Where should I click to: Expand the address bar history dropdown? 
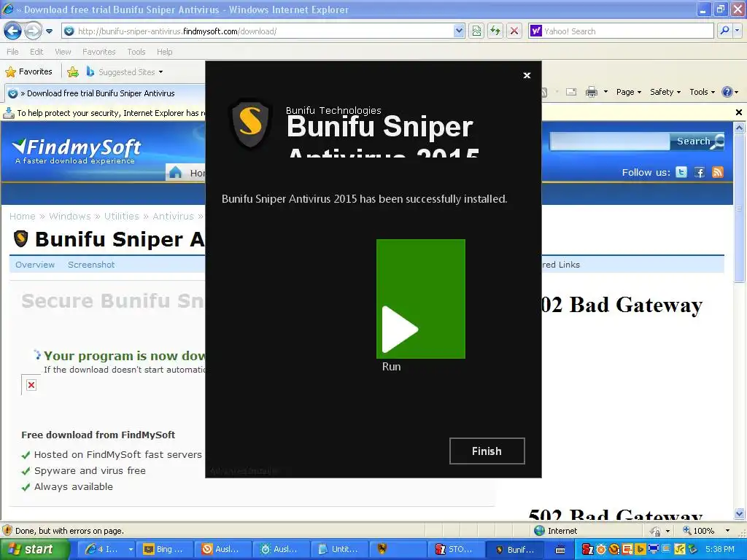(459, 31)
